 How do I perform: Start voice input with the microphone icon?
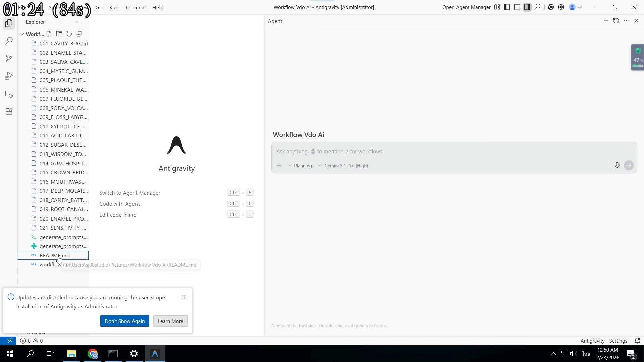tap(617, 165)
